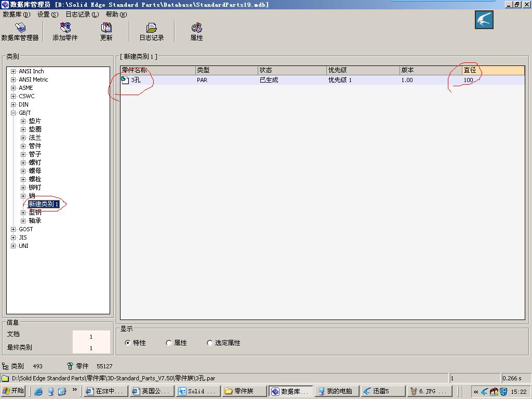Switch to the 我的电脑 taskbar window
The image size is (532, 399).
(336, 391)
